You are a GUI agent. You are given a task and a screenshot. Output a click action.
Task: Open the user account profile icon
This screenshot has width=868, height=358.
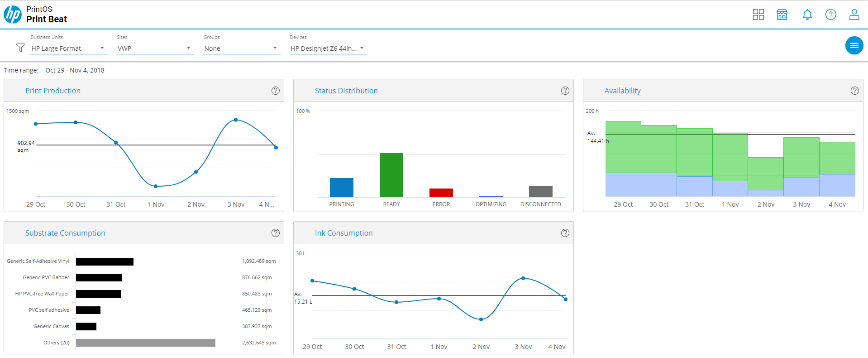854,15
